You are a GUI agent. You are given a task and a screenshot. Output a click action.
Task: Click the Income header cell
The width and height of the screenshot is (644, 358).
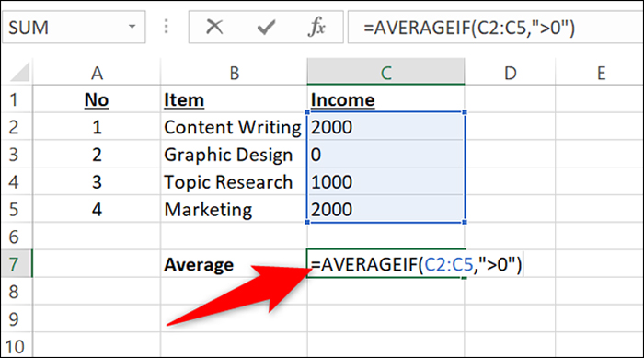[x=385, y=99]
